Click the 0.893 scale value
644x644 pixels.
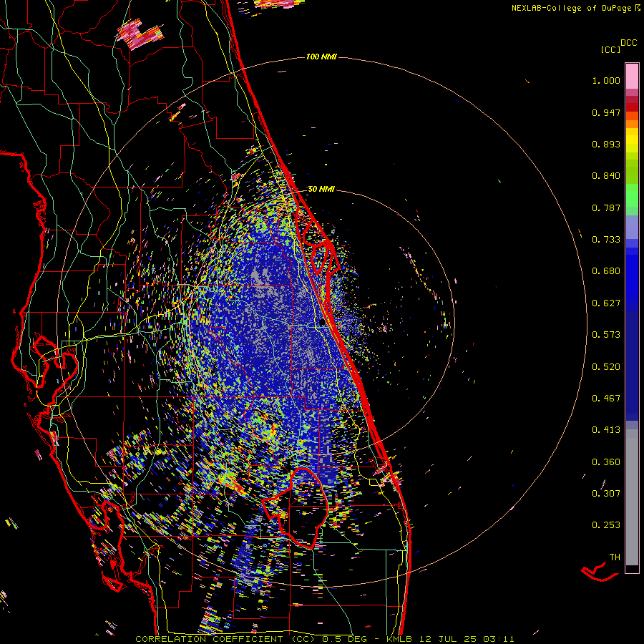point(606,144)
